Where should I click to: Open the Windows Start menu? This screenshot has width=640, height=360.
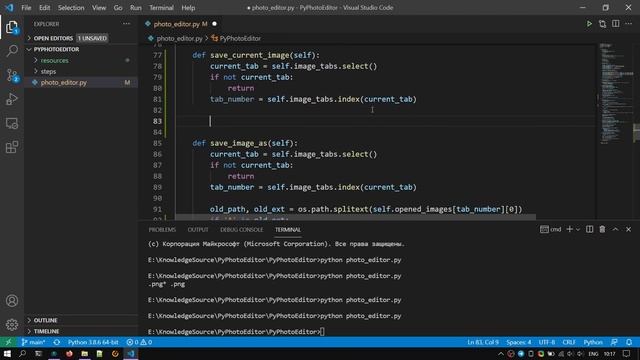click(x=7, y=353)
